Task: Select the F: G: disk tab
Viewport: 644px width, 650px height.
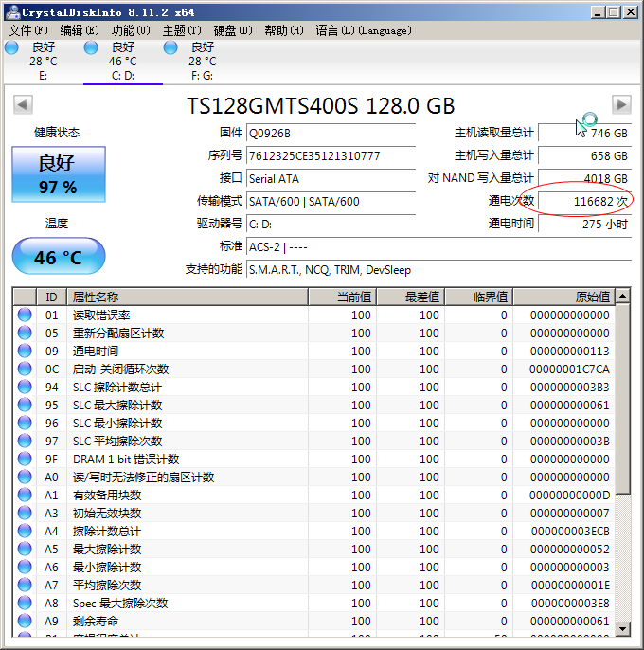Action: coord(203,62)
